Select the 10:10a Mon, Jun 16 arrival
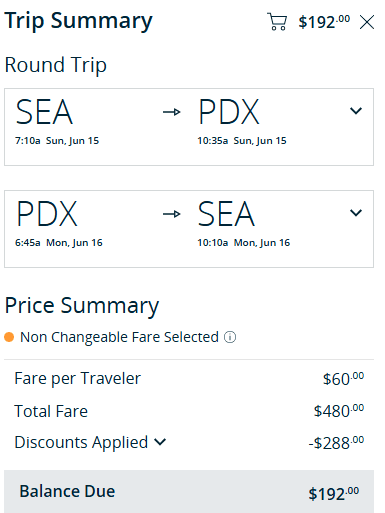Image resolution: width=385 pixels, height=513 pixels. pyautogui.click(x=244, y=243)
